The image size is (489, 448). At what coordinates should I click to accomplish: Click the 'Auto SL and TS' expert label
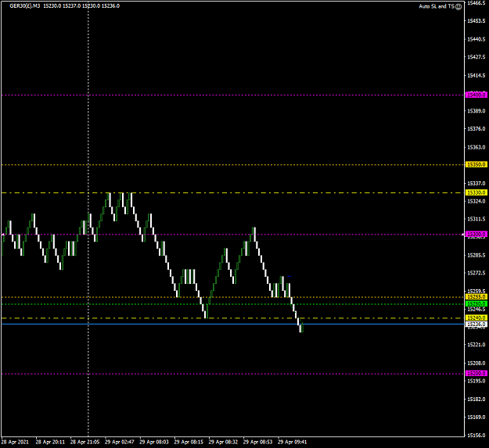coord(437,6)
